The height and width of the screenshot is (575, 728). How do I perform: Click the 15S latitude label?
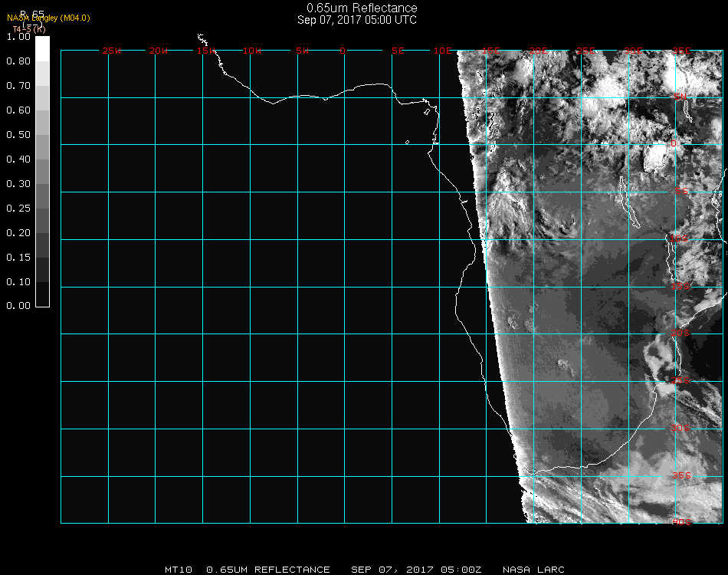point(680,286)
